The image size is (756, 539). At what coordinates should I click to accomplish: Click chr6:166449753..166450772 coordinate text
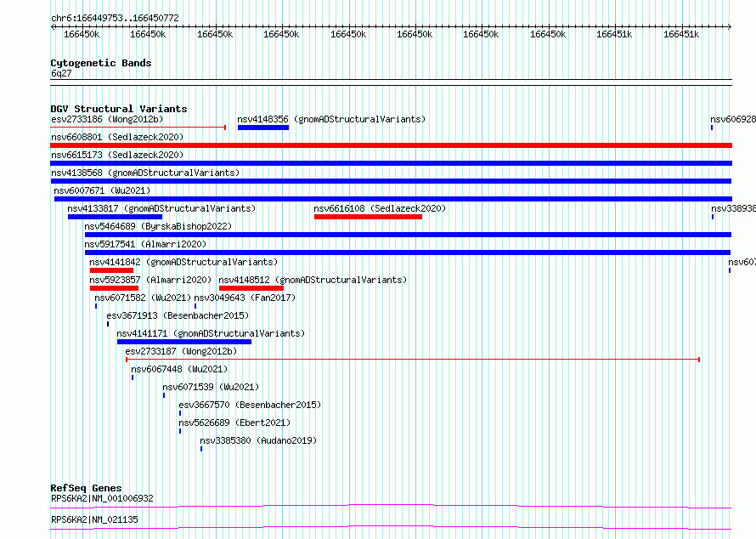click(x=115, y=18)
